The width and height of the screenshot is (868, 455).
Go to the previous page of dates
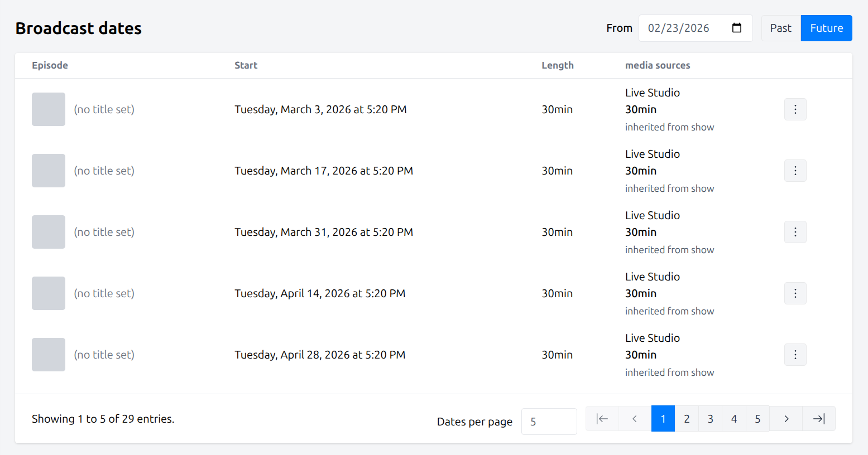(x=635, y=419)
